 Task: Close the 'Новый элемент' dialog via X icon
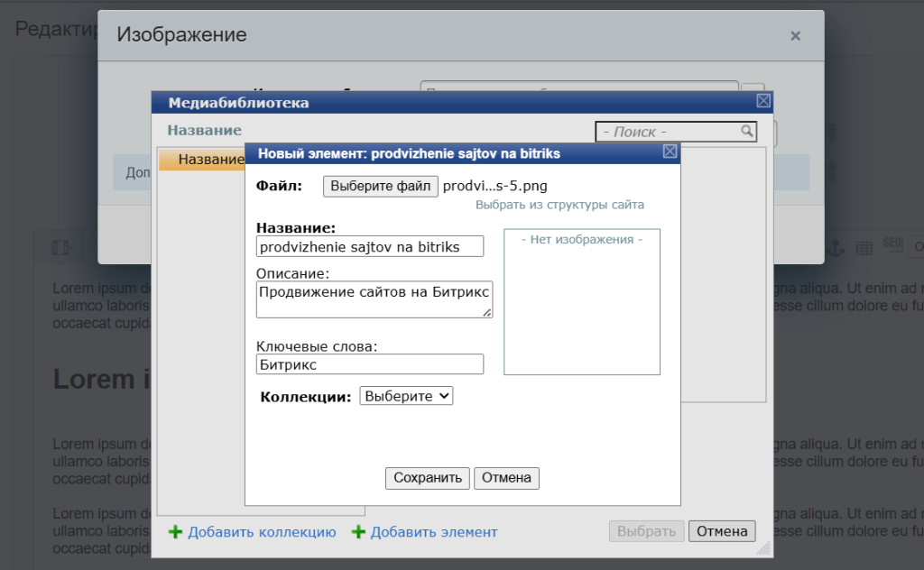coord(670,152)
